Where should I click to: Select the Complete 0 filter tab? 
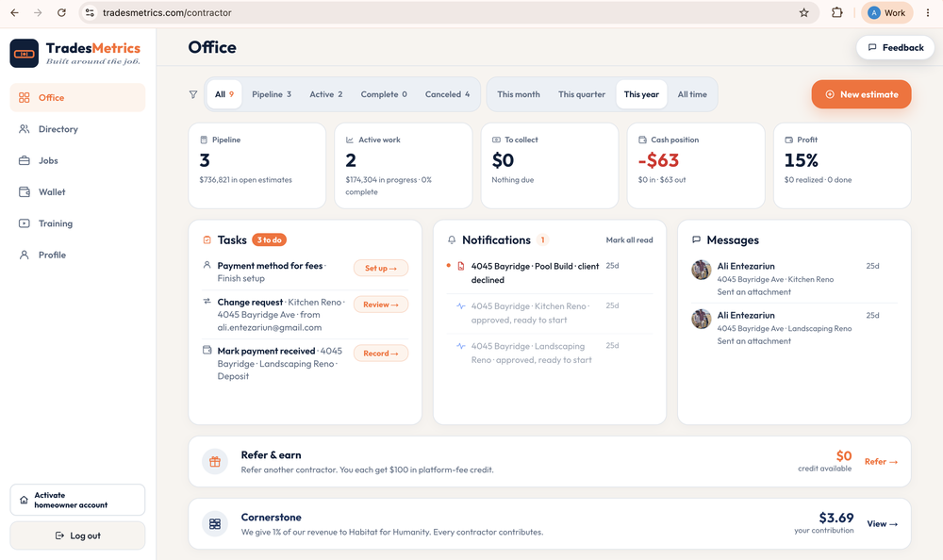(384, 94)
